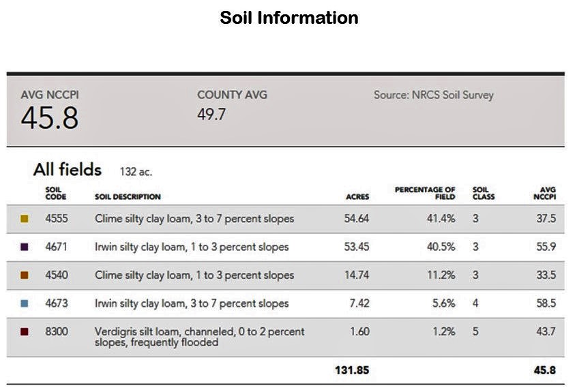Click the Acres column header
Viewport: 577px width, 392px height.
tap(357, 197)
